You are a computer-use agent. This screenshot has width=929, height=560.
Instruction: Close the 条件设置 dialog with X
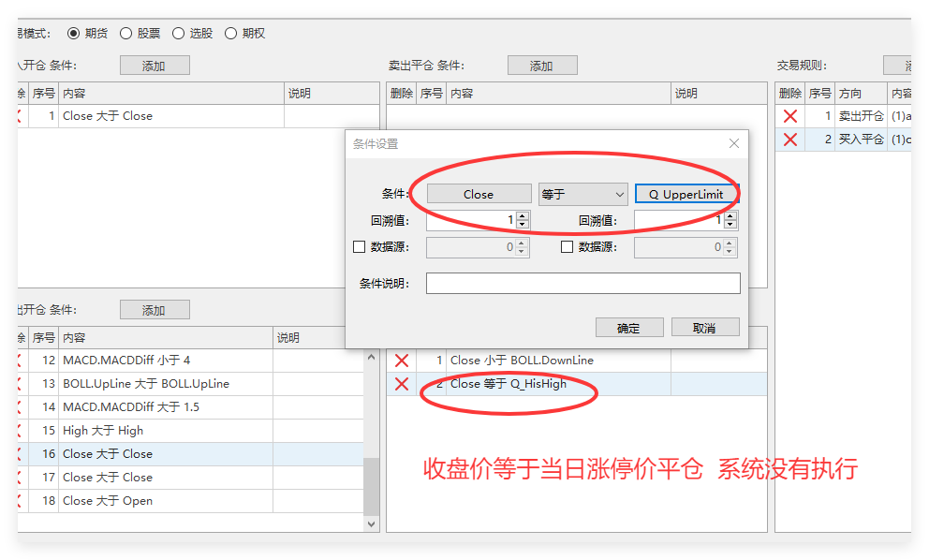coord(734,143)
